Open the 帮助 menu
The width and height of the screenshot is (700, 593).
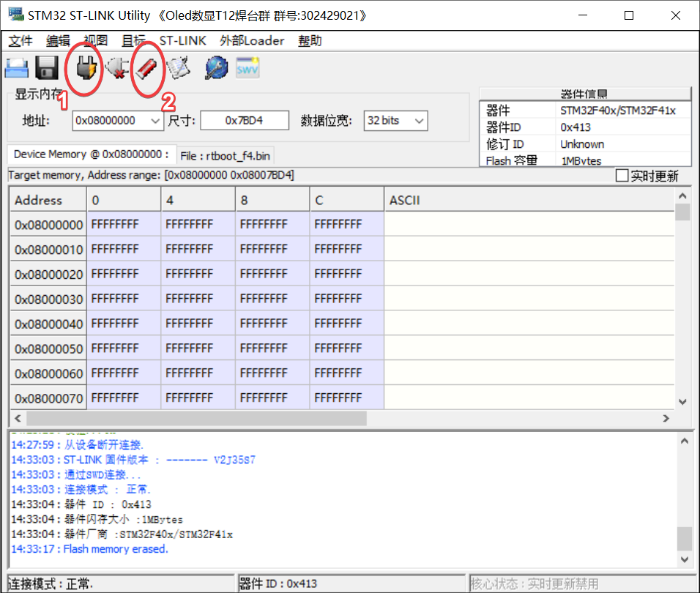pos(310,41)
